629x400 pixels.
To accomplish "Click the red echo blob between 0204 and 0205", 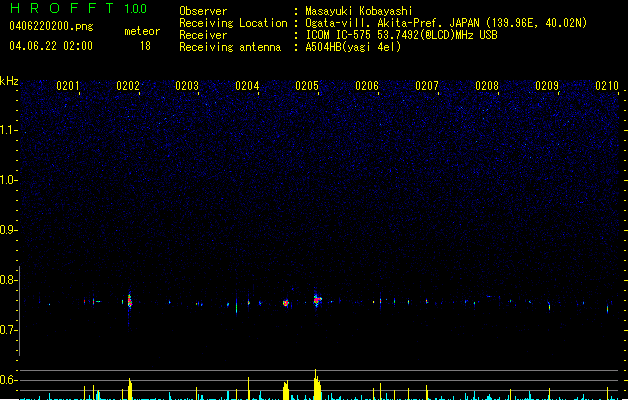I will tap(286, 303).
